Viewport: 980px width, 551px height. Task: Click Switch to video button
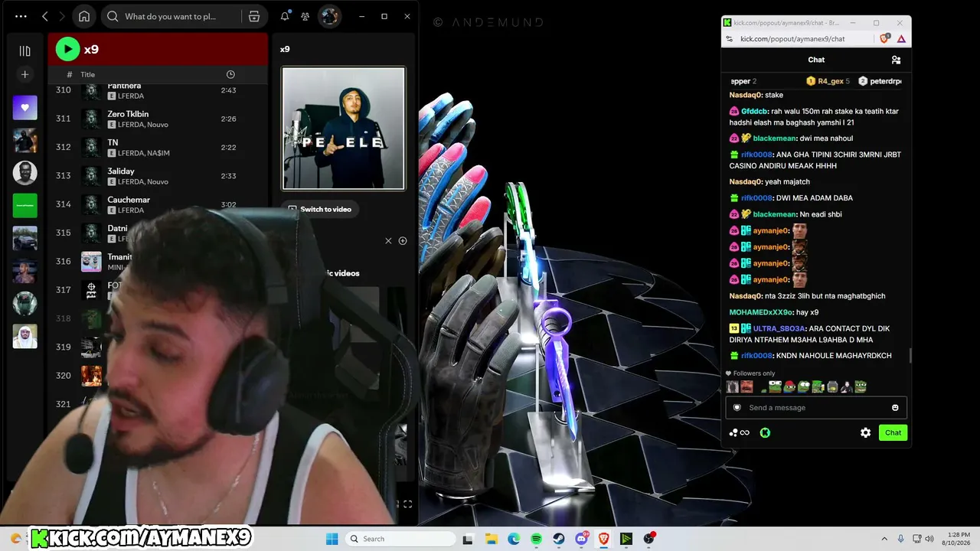tap(319, 209)
